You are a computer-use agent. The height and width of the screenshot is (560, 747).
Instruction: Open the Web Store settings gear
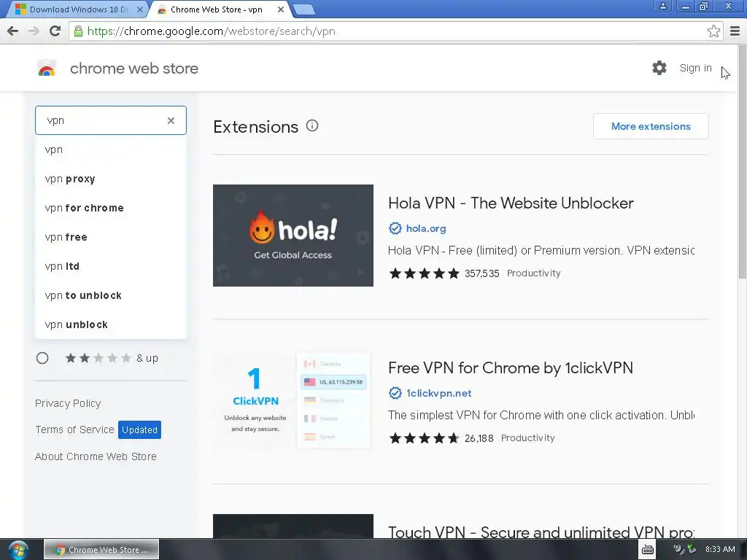coord(659,68)
